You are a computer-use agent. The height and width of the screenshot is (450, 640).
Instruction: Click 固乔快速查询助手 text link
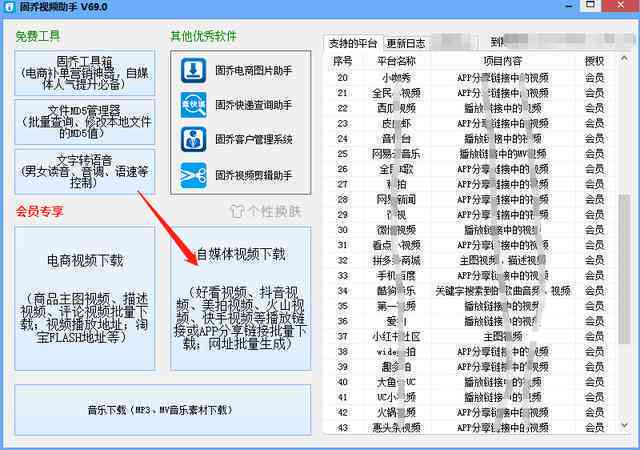point(254,105)
